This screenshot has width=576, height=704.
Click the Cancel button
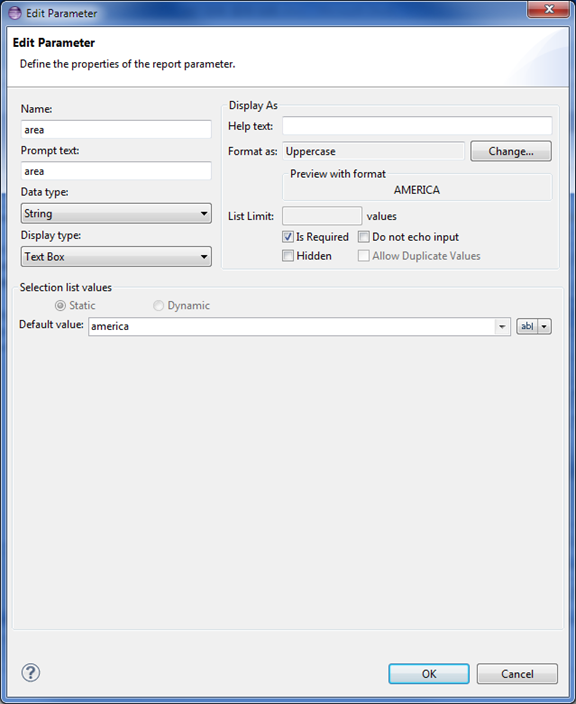pyautogui.click(x=517, y=674)
